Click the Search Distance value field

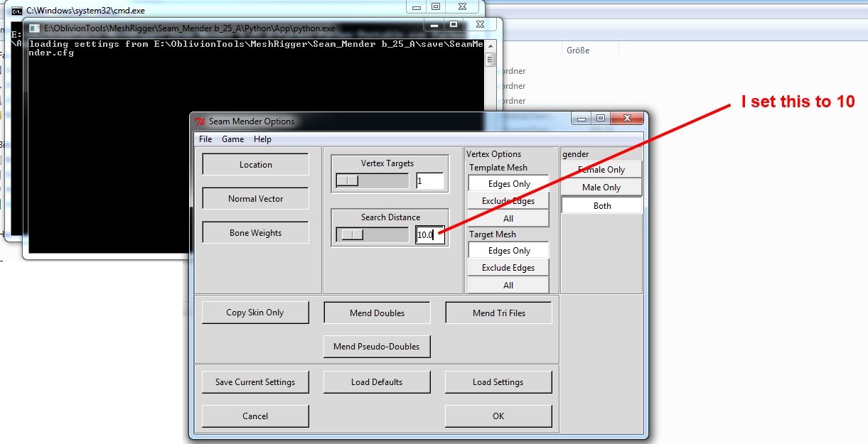(x=430, y=235)
